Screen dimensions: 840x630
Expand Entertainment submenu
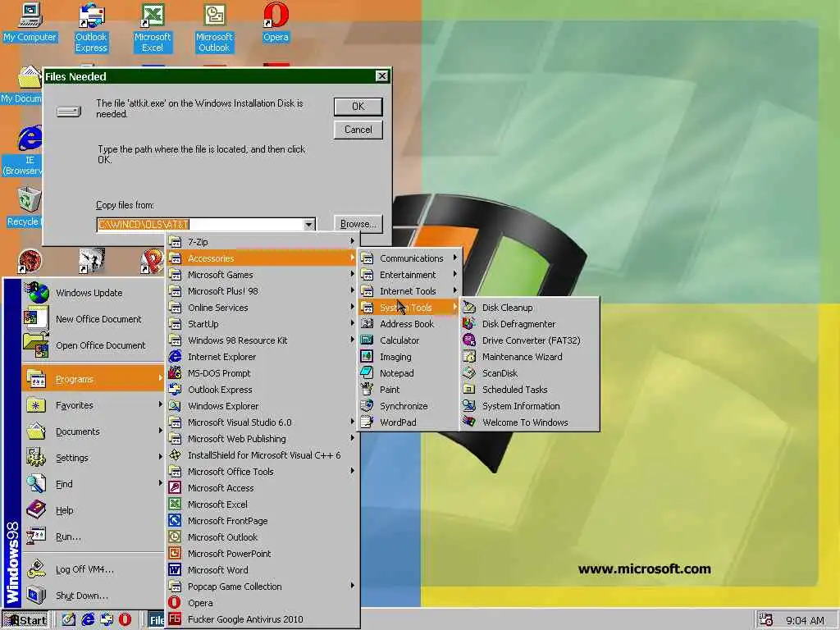(x=410, y=274)
